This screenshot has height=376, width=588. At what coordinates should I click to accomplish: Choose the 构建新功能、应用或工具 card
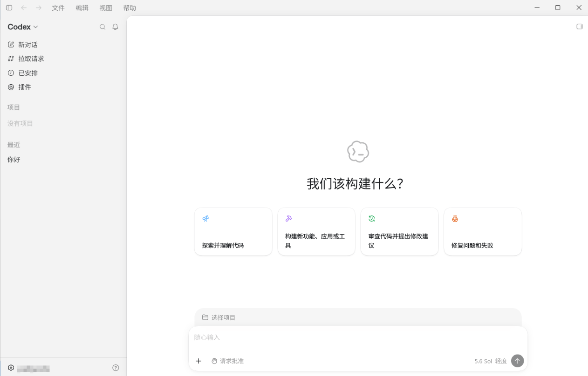[x=316, y=231]
